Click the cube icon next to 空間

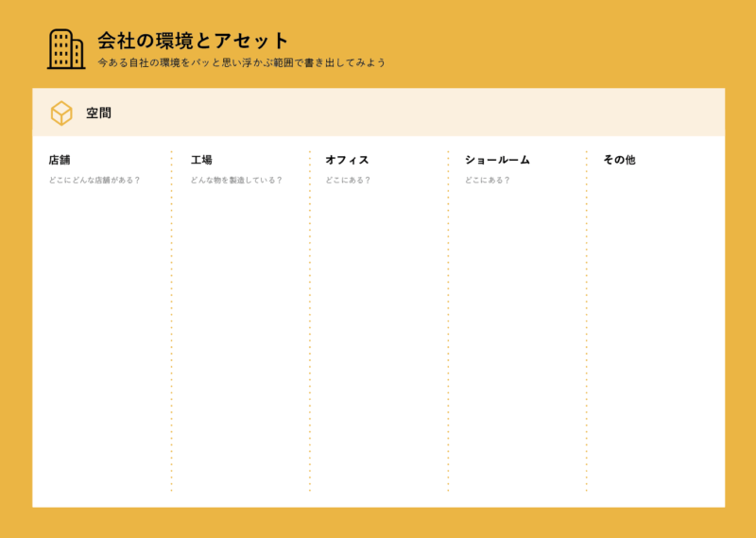tap(61, 113)
